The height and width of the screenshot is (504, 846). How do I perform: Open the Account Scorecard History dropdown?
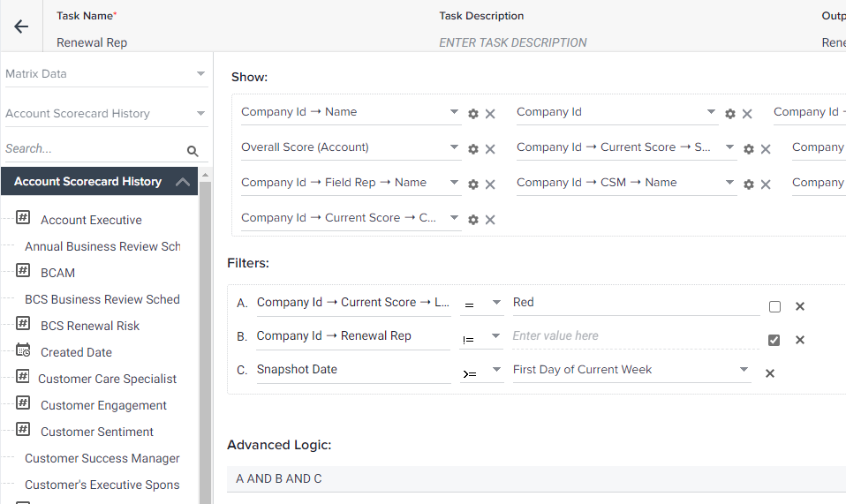pos(106,114)
